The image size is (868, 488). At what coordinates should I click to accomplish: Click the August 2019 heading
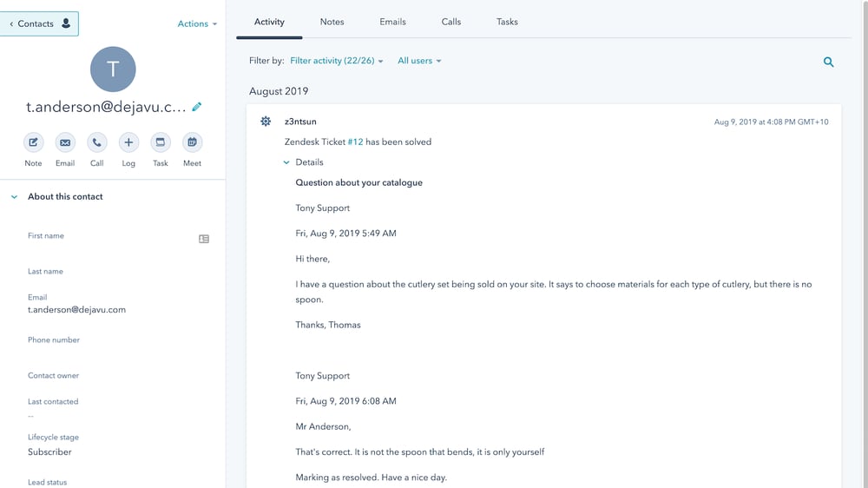279,91
